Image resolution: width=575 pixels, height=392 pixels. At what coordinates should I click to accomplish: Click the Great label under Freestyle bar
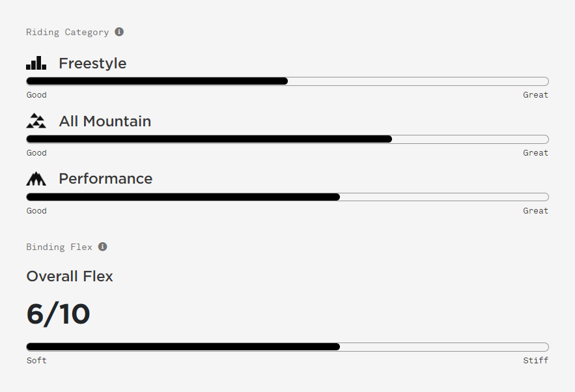click(x=536, y=95)
